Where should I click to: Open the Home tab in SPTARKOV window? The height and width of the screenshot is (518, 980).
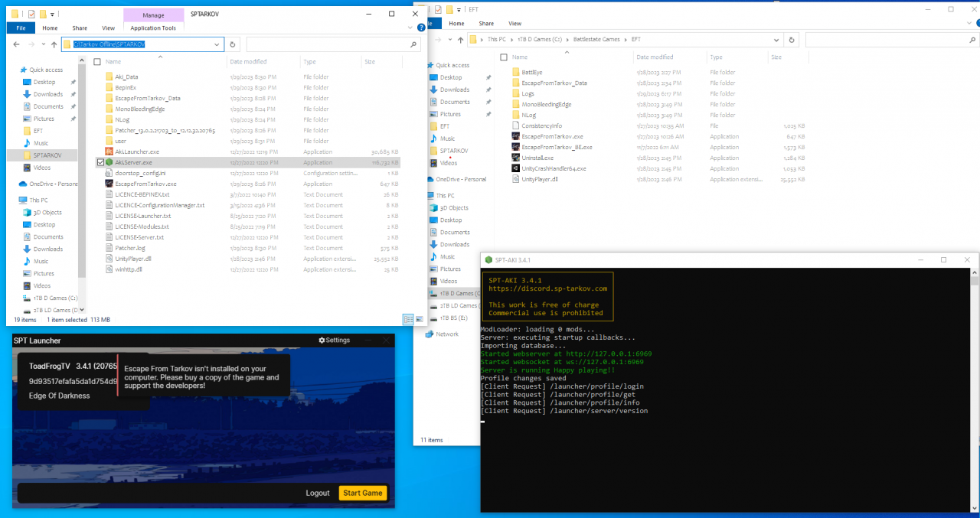pos(50,28)
